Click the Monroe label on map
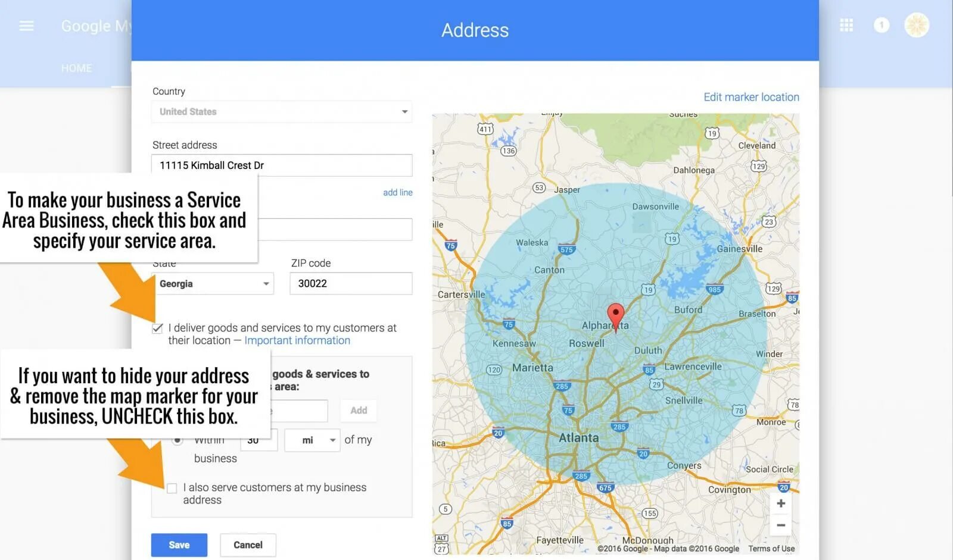Screen dimensions: 953x560 tap(771, 422)
